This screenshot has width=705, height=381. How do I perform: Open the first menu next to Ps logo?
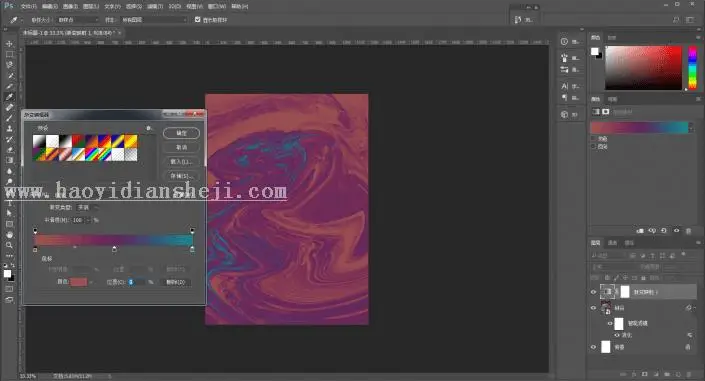28,6
